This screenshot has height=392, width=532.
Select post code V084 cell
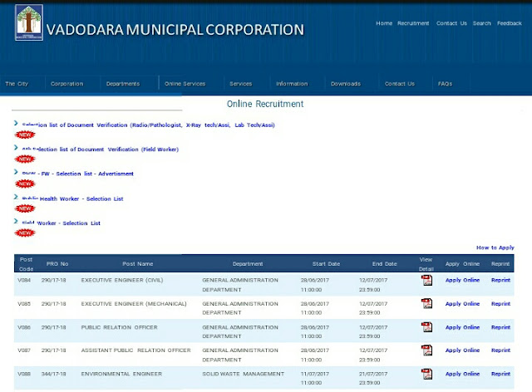click(24, 281)
